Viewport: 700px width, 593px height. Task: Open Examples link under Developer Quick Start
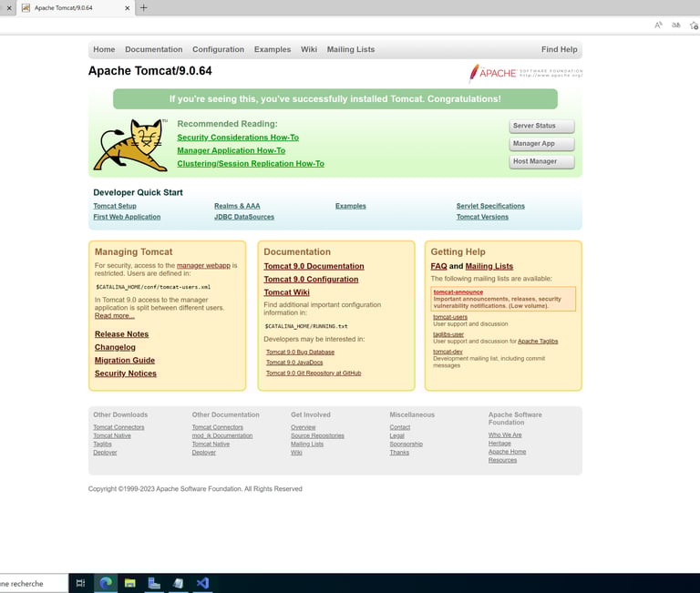pyautogui.click(x=350, y=206)
